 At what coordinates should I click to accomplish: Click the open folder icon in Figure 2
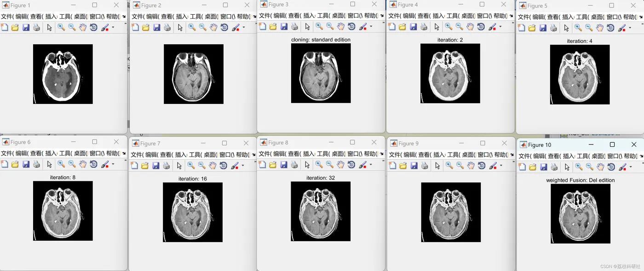146,27
